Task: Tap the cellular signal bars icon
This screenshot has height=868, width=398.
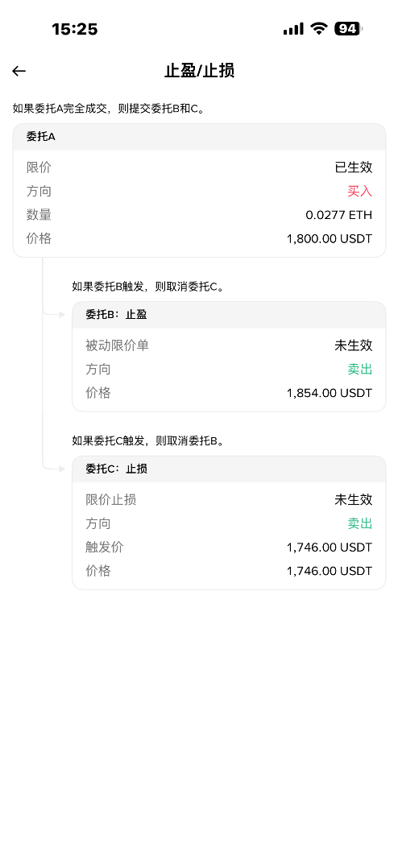Action: click(x=293, y=29)
